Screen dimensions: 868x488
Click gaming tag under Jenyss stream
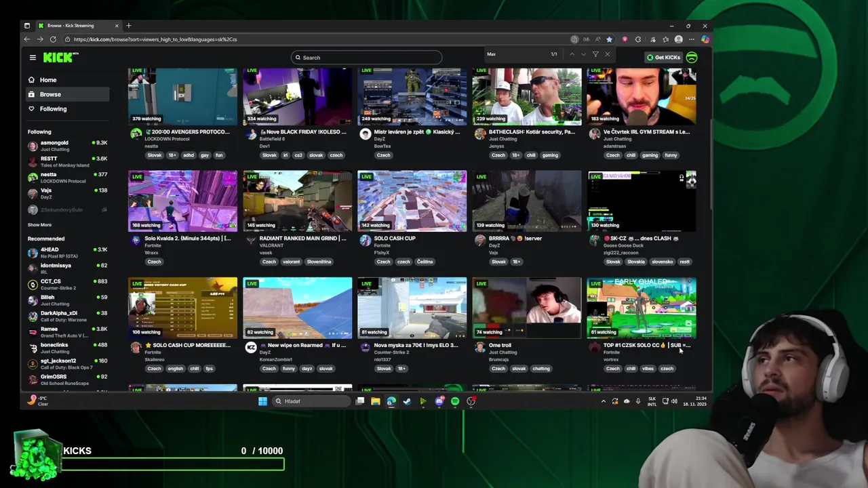[550, 155]
